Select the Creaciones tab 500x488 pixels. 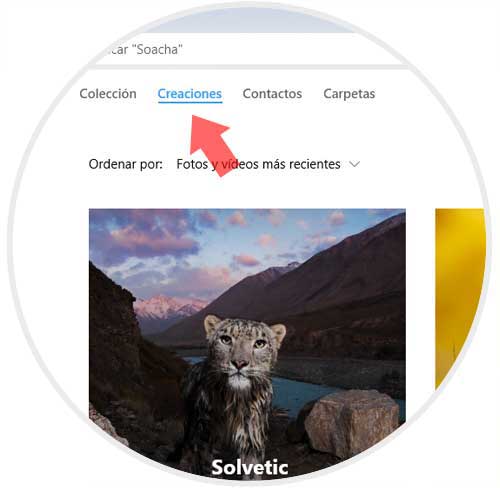pos(190,94)
